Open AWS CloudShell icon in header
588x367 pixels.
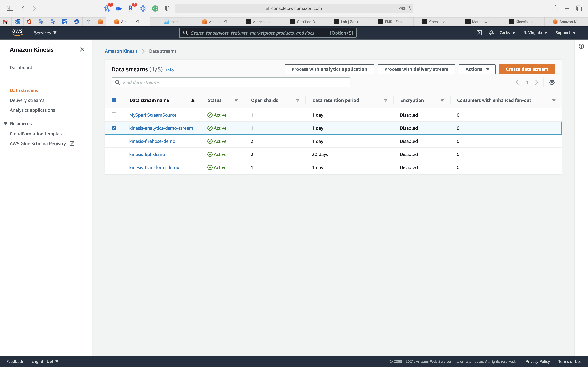pyautogui.click(x=479, y=33)
